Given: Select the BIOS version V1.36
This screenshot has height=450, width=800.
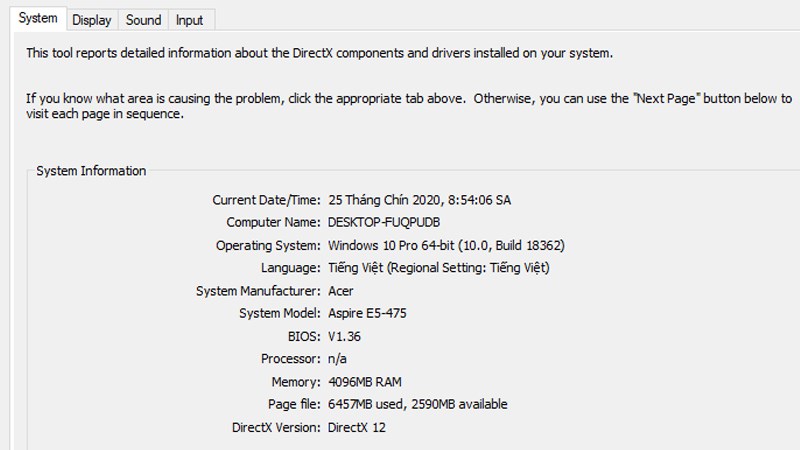Looking at the screenshot, I should point(343,336).
